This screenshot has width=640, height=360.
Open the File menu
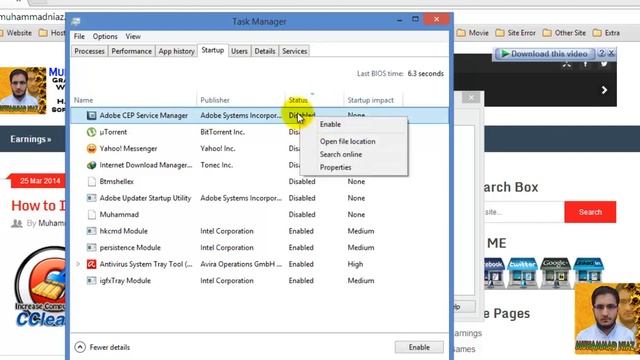(x=79, y=36)
